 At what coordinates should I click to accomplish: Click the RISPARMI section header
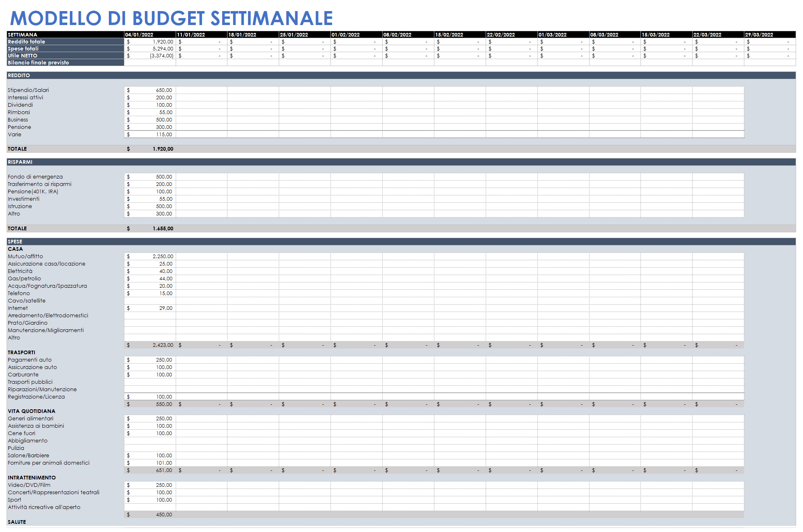401,162
